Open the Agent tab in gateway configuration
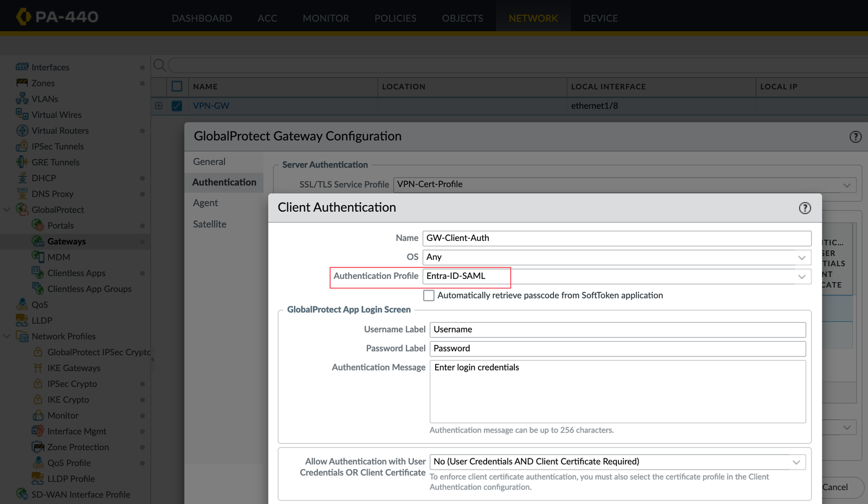This screenshot has width=868, height=504. 205,202
